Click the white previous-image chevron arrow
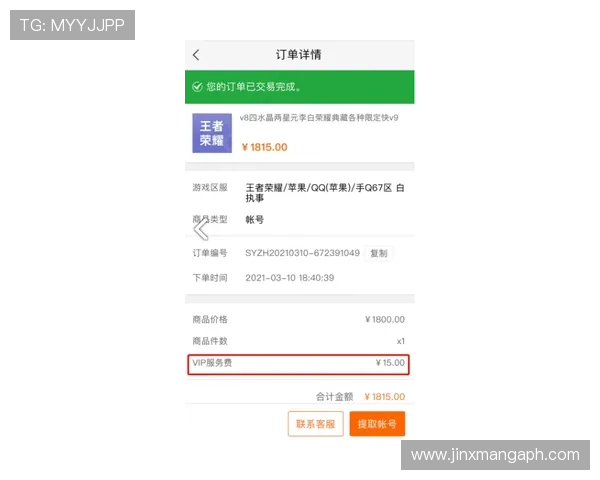Image resolution: width=600 pixels, height=480 pixels. pyautogui.click(x=201, y=229)
